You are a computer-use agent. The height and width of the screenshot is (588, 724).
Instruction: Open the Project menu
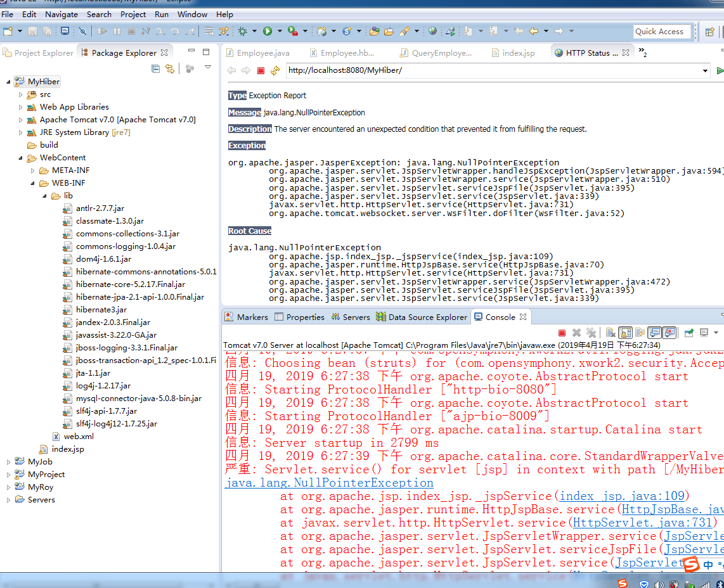point(133,15)
